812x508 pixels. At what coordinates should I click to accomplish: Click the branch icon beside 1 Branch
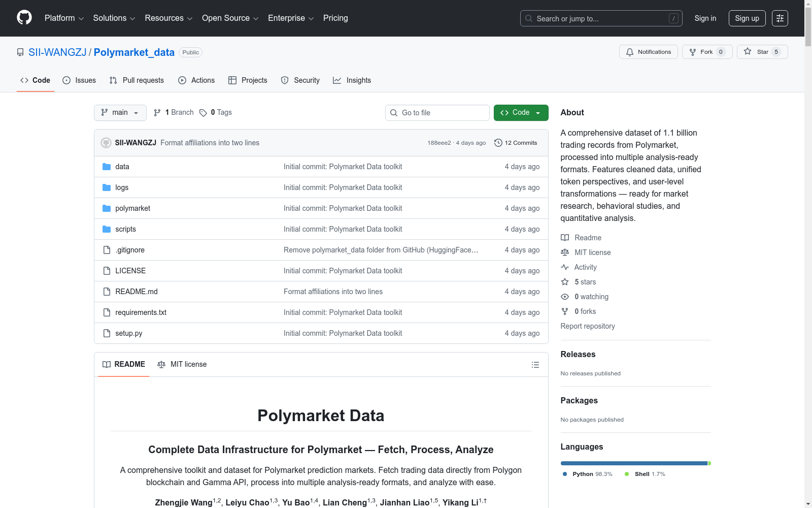click(157, 113)
